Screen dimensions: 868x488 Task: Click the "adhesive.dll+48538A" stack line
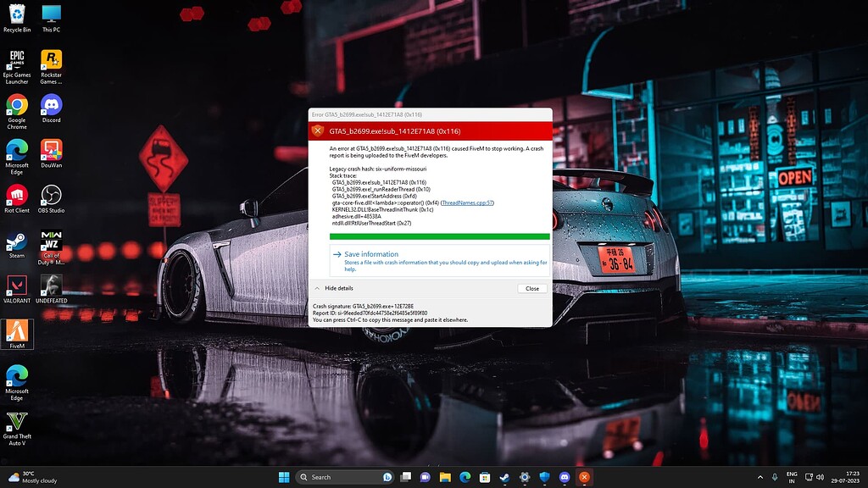(x=356, y=216)
